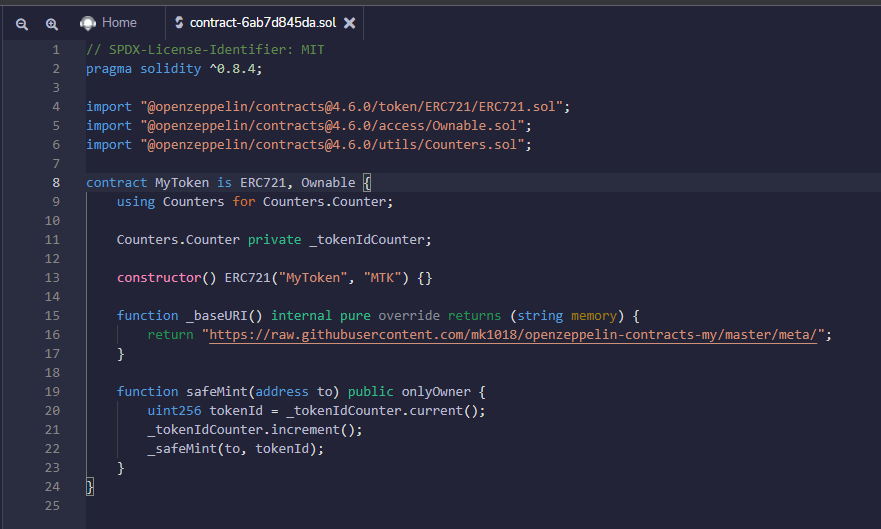Click the empty line 25 number
Image resolution: width=881 pixels, height=529 pixels.
52,505
